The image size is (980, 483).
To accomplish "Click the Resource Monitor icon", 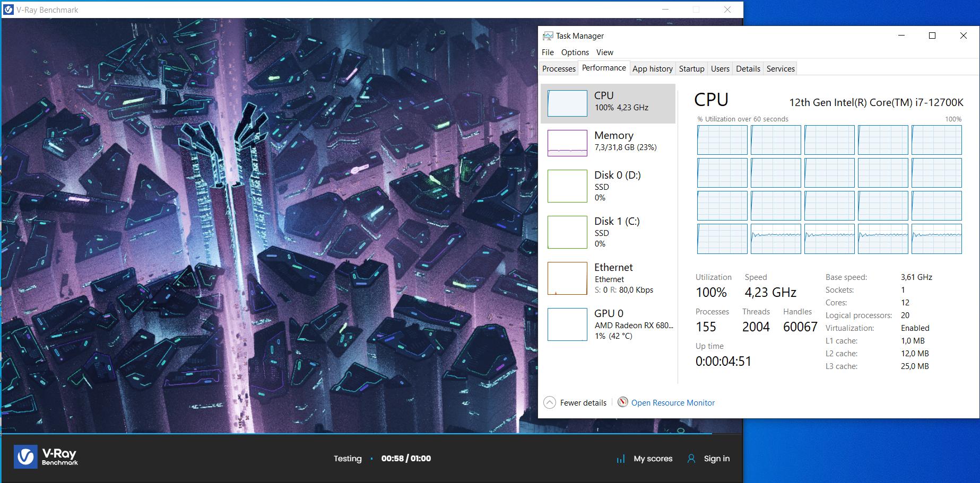I will tap(623, 402).
